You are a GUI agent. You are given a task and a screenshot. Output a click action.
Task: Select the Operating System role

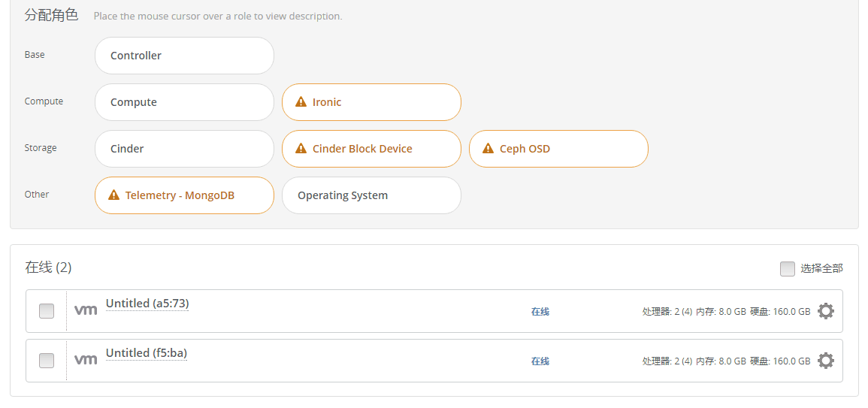371,195
